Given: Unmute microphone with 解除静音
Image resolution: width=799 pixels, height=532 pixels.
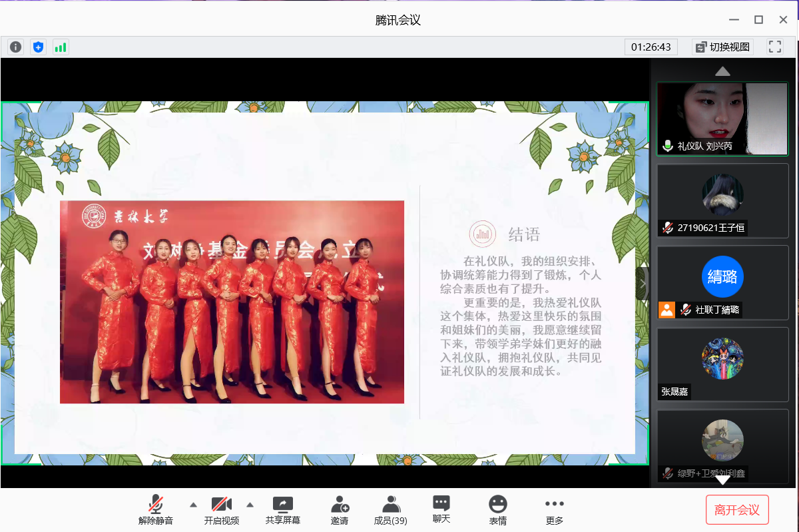Looking at the screenshot, I should pos(156,510).
